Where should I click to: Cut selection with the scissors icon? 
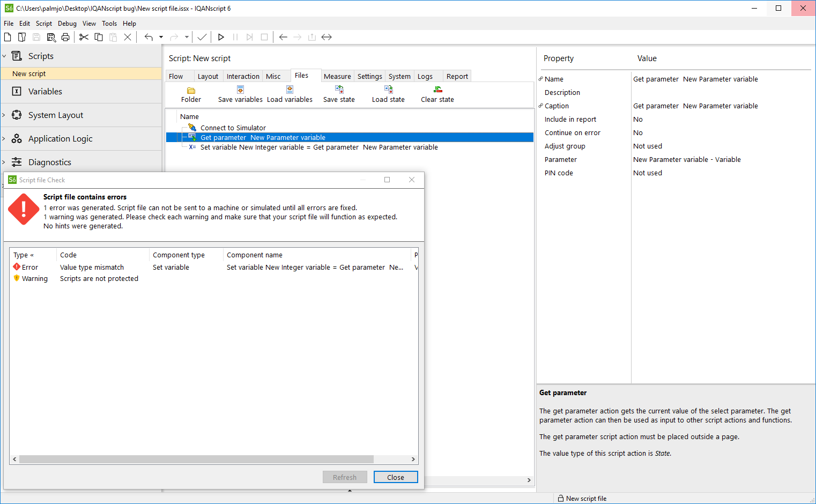(x=84, y=37)
